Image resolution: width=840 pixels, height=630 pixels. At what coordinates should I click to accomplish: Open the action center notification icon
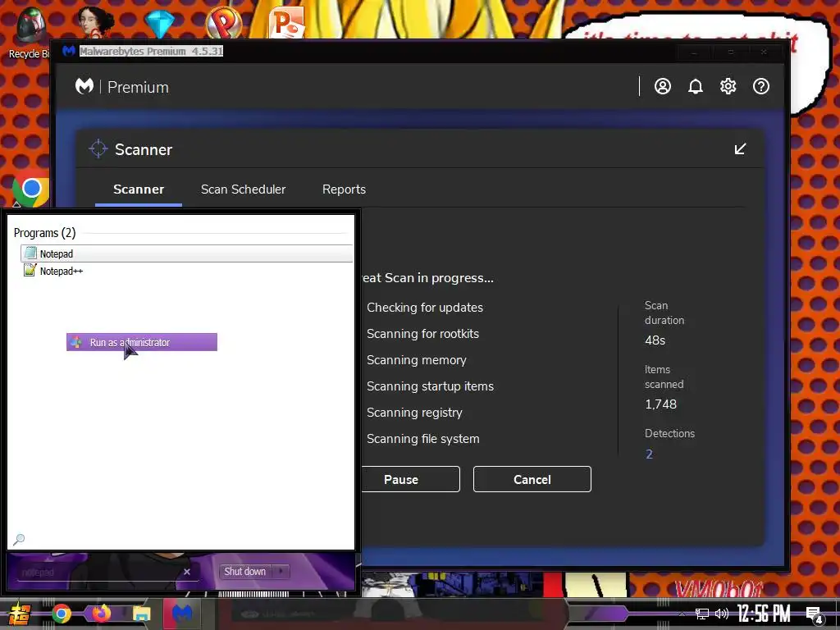815,615
